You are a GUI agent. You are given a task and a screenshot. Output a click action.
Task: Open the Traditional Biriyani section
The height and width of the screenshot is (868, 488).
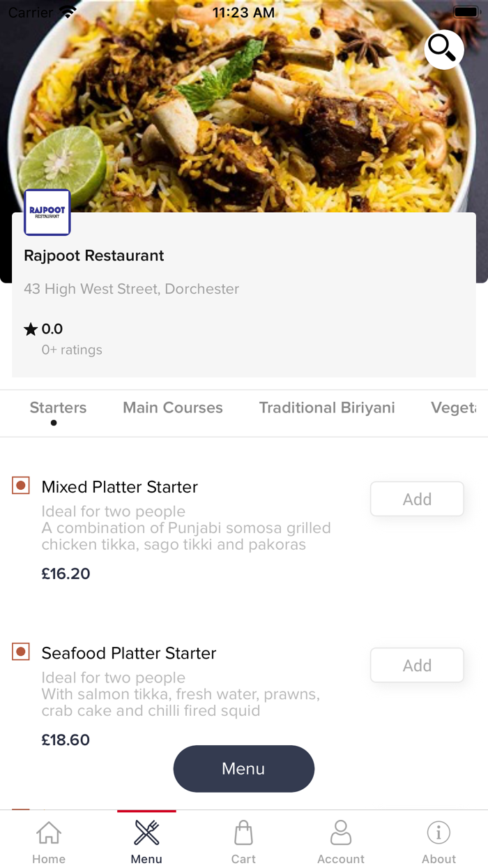[x=327, y=407]
